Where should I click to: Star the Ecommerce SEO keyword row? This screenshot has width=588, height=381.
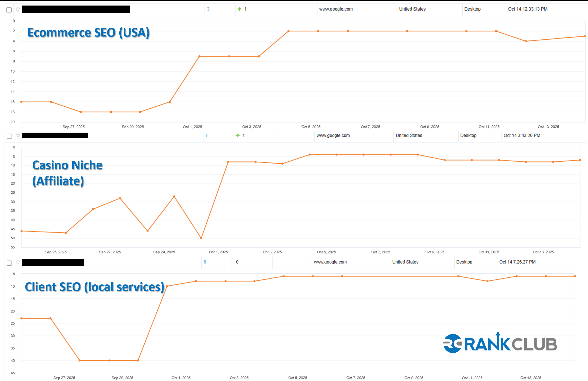click(x=18, y=9)
